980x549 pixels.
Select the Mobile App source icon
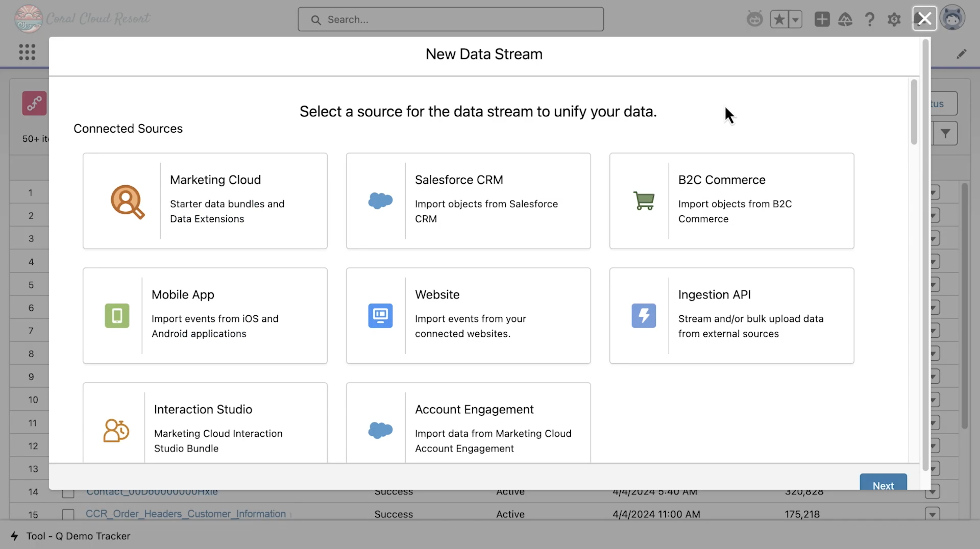click(x=117, y=315)
